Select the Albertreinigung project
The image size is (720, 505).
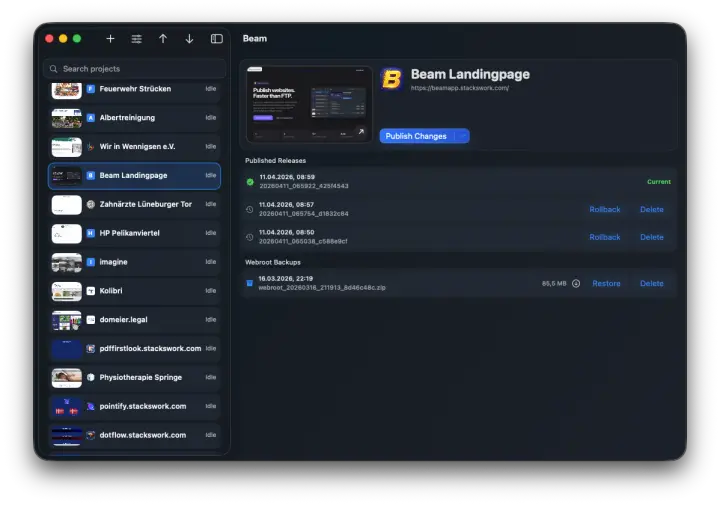[135, 118]
